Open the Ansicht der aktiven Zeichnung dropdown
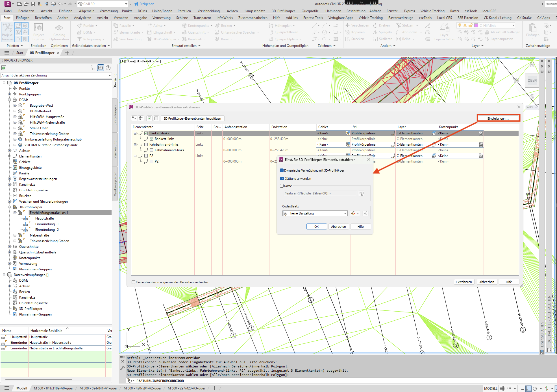 click(x=56, y=75)
